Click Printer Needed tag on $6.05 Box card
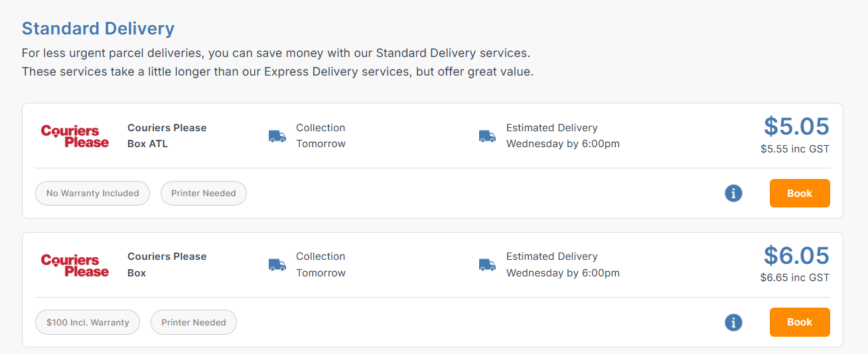 pos(194,322)
